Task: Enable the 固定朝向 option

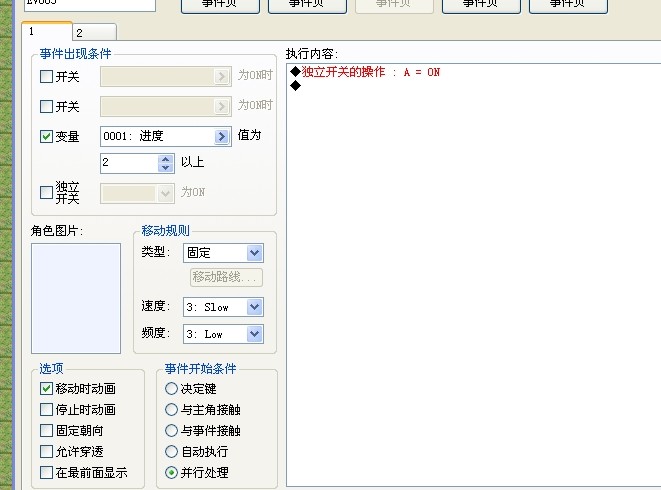Action: 46,431
